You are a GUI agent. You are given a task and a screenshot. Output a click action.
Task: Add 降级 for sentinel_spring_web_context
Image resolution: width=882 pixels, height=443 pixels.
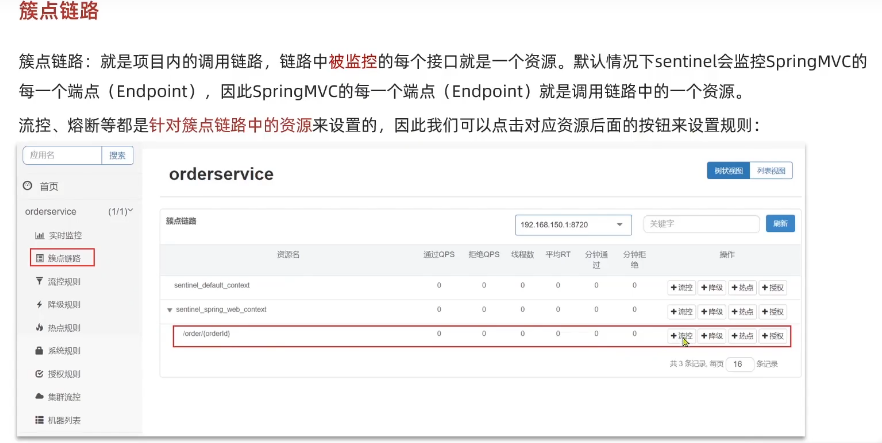coord(712,311)
